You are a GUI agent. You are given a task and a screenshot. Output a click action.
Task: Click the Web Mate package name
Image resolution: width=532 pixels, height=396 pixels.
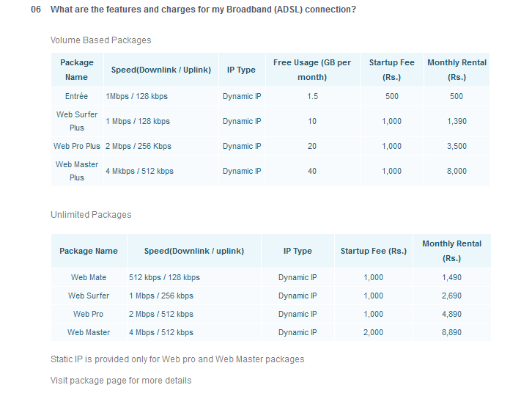coord(89,277)
